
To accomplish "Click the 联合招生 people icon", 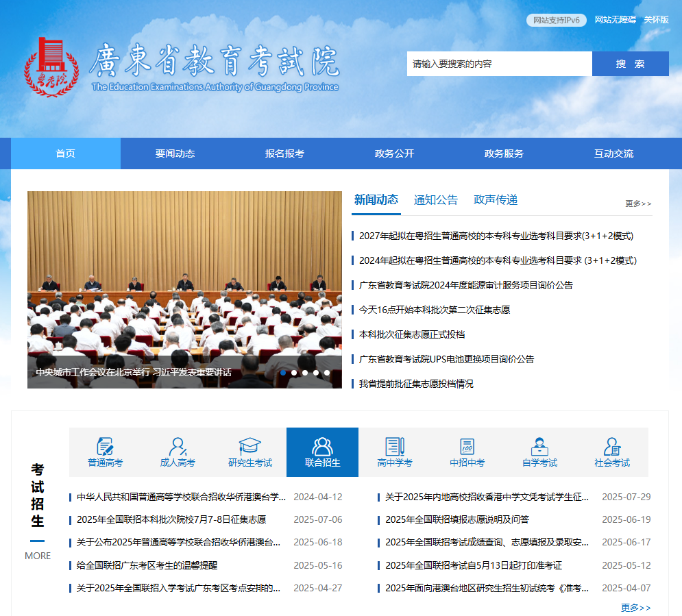I will point(322,447).
